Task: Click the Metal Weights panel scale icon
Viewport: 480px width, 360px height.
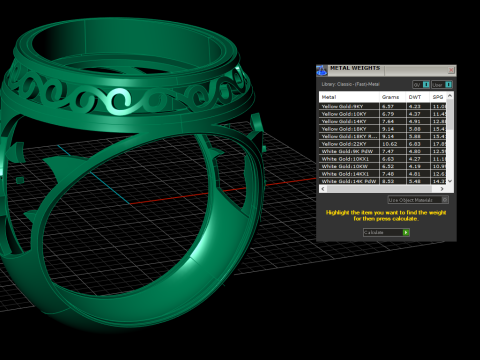Action: 322,70
